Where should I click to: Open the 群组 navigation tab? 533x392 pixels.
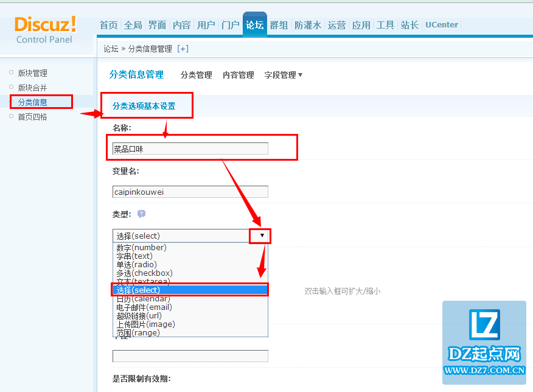point(279,25)
